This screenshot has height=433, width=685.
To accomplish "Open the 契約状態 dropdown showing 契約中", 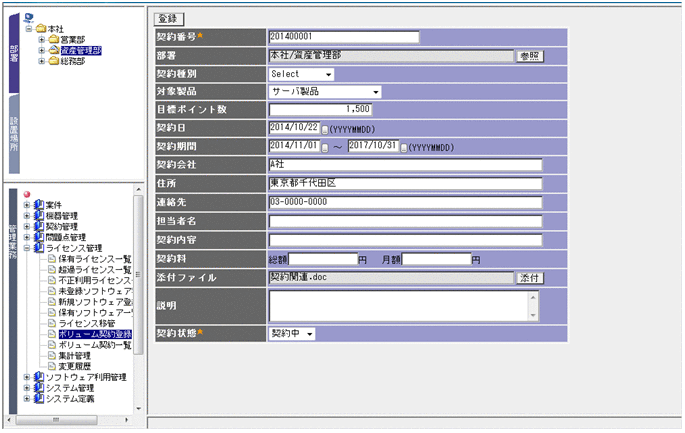I will [x=292, y=334].
